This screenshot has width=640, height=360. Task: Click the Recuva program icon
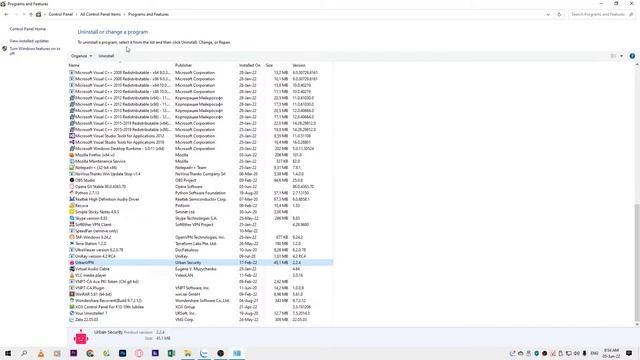pos(72,206)
